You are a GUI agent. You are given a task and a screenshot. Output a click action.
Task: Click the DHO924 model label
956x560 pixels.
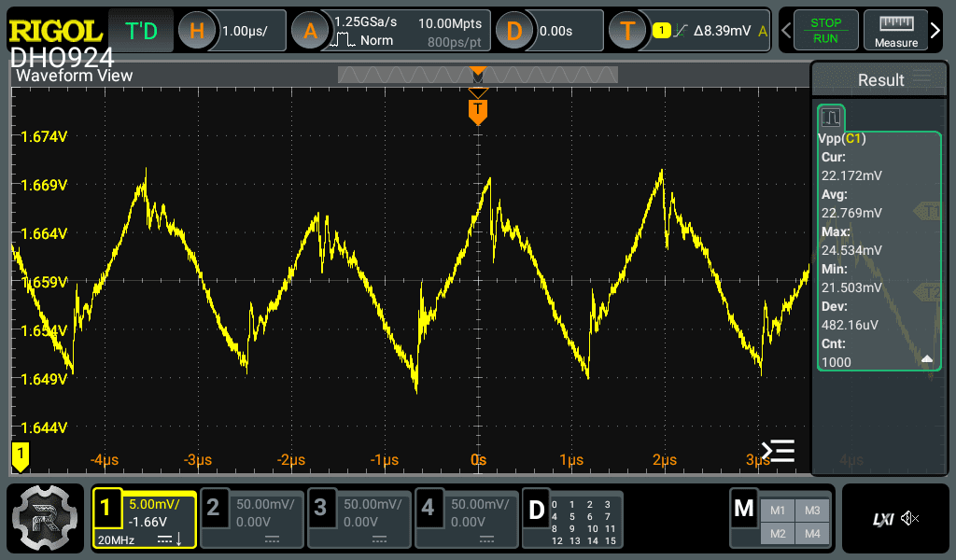[x=62, y=58]
